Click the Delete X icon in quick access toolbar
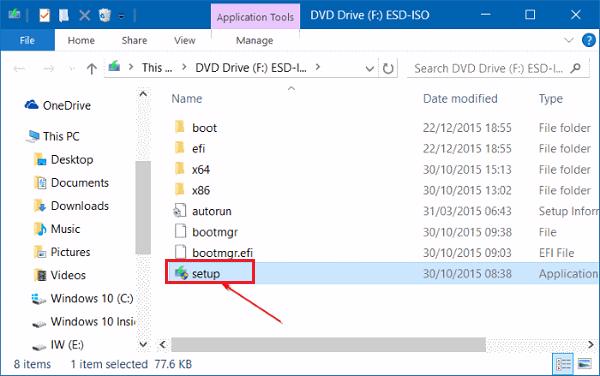This screenshot has width=600, height=376. (85, 15)
